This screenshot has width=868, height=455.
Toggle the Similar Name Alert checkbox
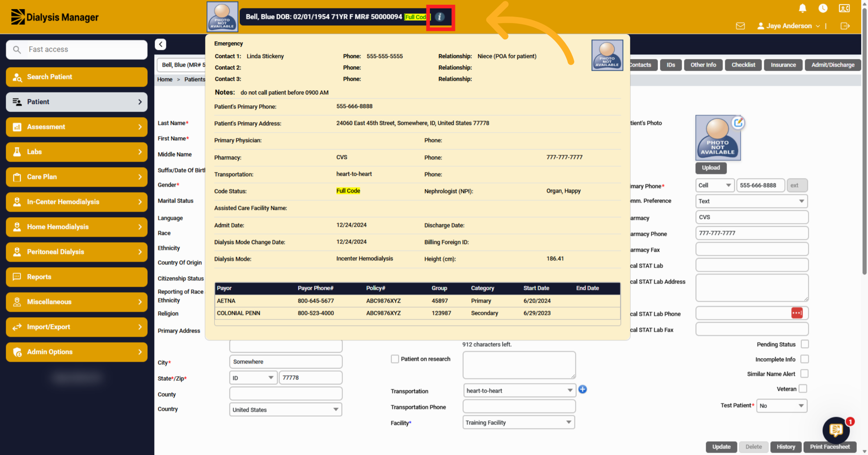[805, 374]
